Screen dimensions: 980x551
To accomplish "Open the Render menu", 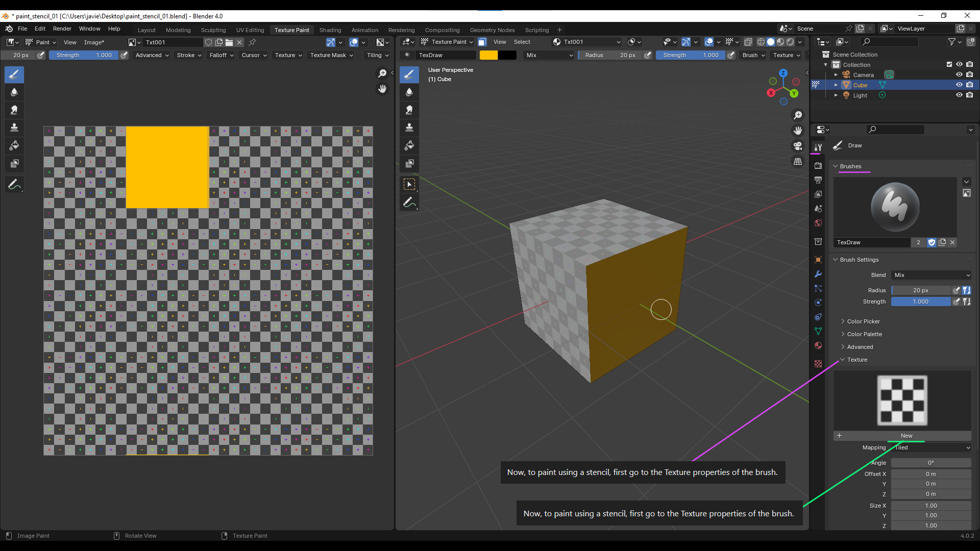I will click(62, 29).
